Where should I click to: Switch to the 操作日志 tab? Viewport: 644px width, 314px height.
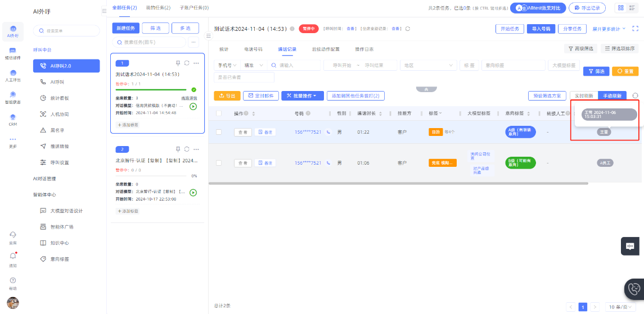point(364,49)
